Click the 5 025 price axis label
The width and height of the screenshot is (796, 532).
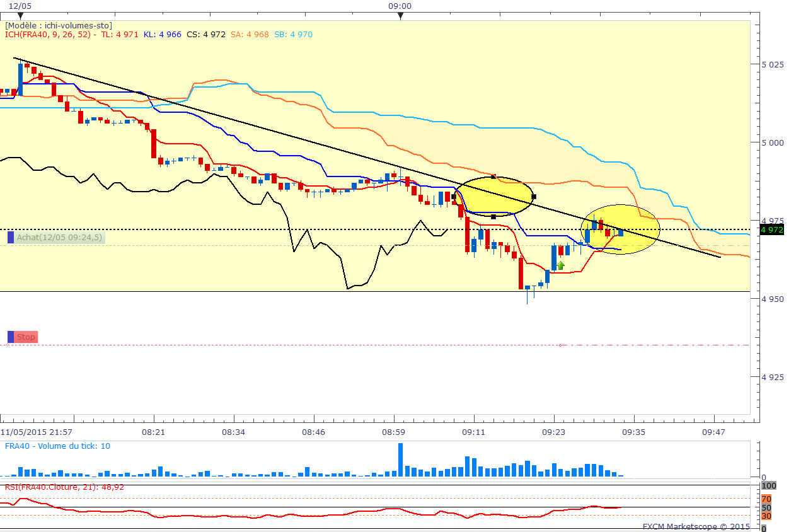tap(772, 64)
